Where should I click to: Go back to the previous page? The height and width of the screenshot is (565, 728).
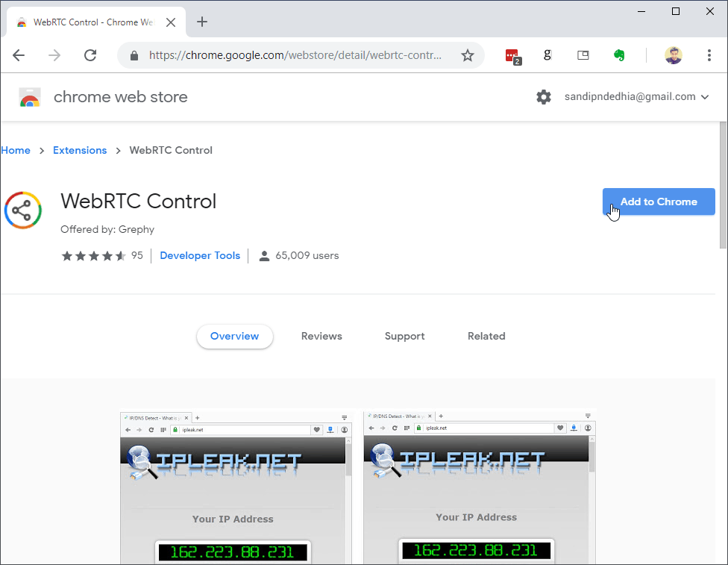(19, 55)
